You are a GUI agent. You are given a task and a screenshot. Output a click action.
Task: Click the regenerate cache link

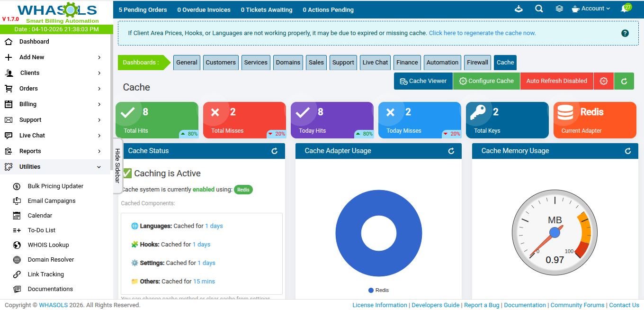pyautogui.click(x=482, y=33)
